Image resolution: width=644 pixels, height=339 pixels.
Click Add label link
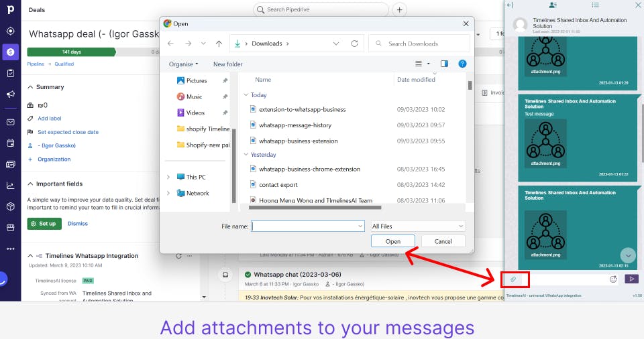49,118
